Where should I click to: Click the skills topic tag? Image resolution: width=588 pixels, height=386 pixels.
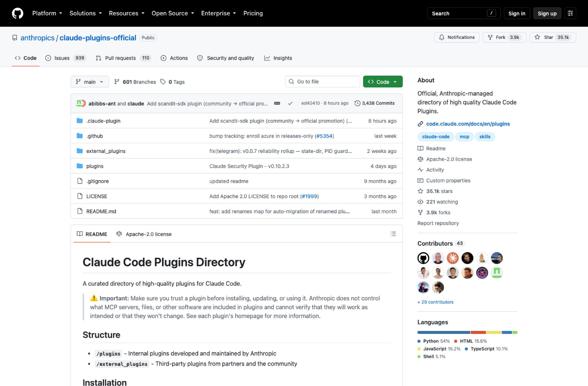[485, 137]
